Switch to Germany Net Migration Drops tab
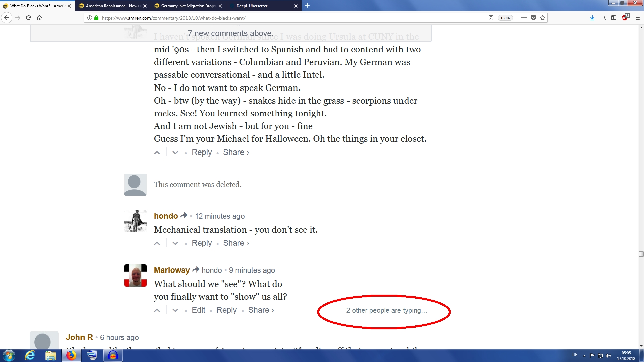644x362 pixels. 188,6
